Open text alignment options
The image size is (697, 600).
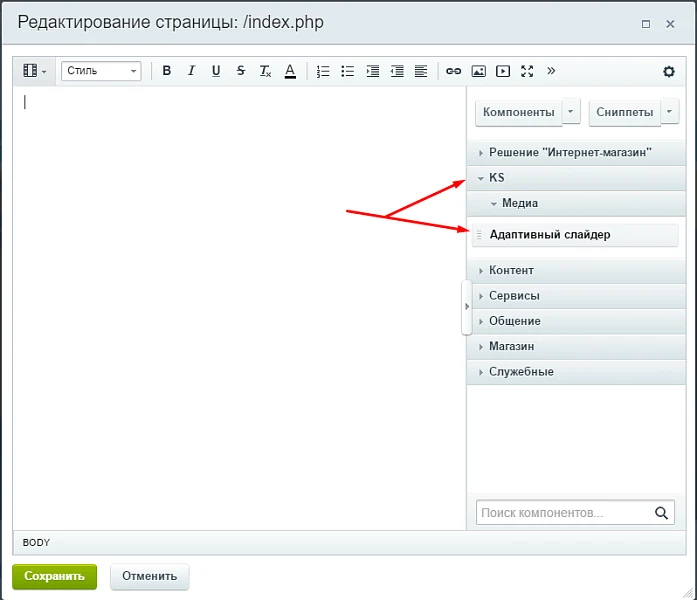[421, 71]
